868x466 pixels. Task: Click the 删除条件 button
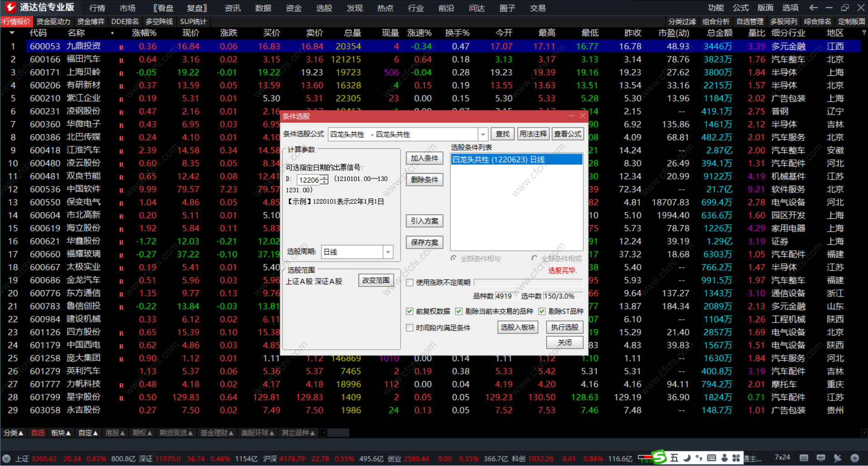tap(424, 179)
